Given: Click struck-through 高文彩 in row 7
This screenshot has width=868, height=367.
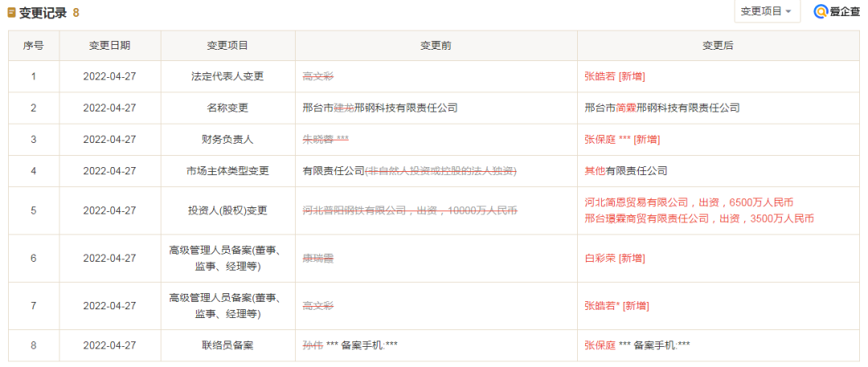Looking at the screenshot, I should pyautogui.click(x=317, y=305).
